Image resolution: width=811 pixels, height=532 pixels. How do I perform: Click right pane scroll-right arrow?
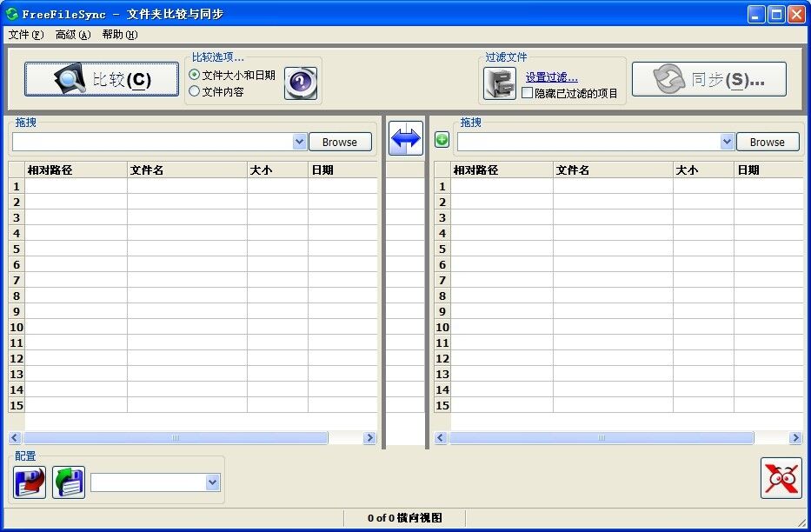[795, 438]
